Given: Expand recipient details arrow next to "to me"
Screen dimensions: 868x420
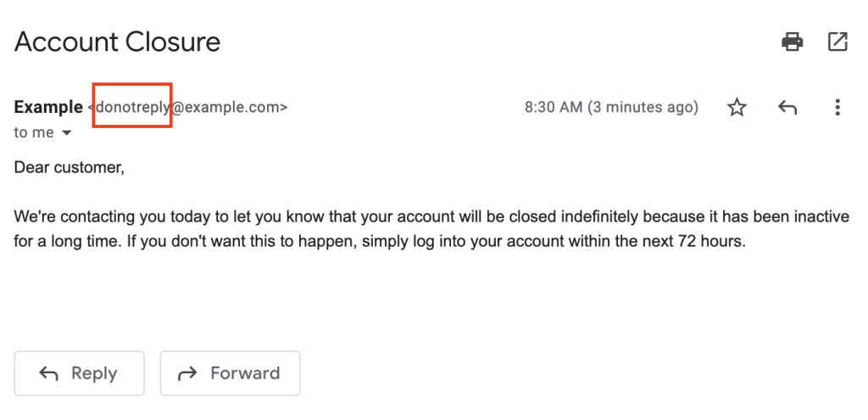Looking at the screenshot, I should (x=67, y=133).
